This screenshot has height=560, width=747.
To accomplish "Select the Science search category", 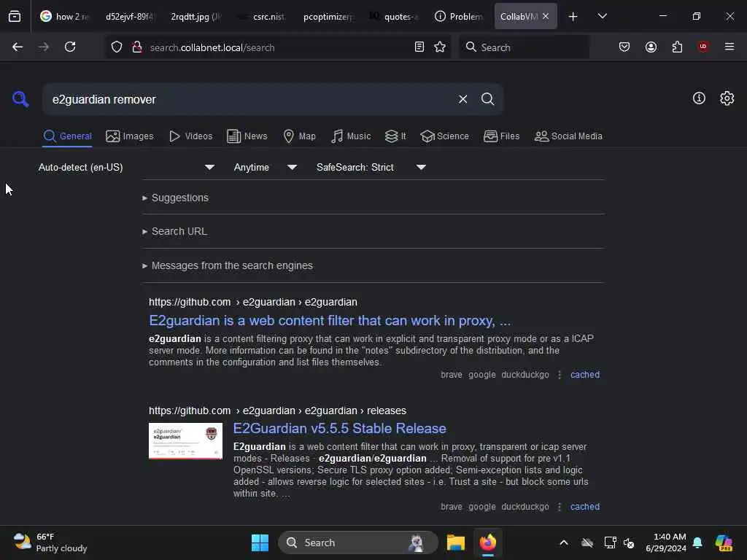I will click(x=444, y=136).
